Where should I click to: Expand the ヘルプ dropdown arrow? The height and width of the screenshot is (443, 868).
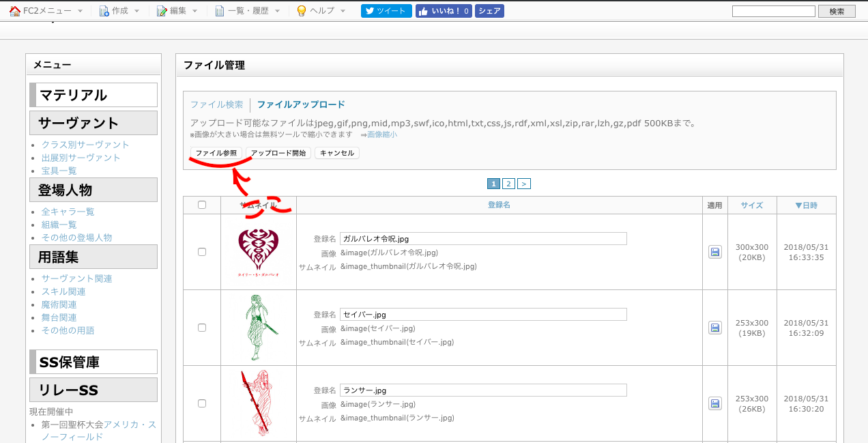pyautogui.click(x=343, y=12)
